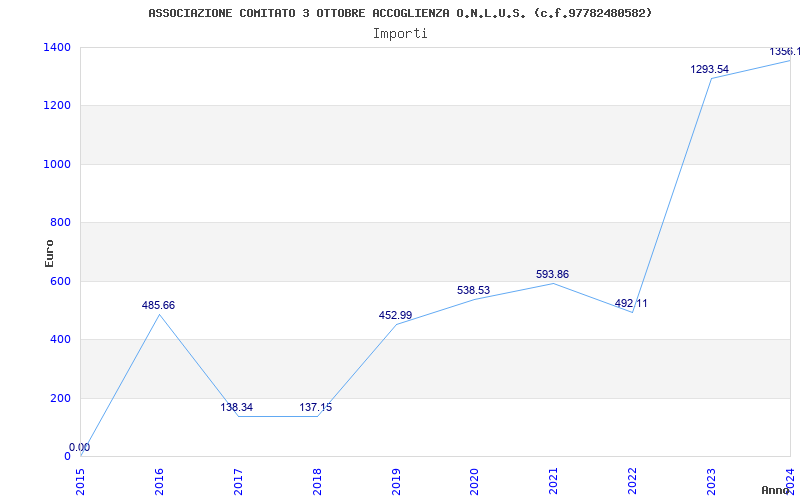800x500 pixels.
Task: Click the 593.86 data label
Action: point(553,274)
